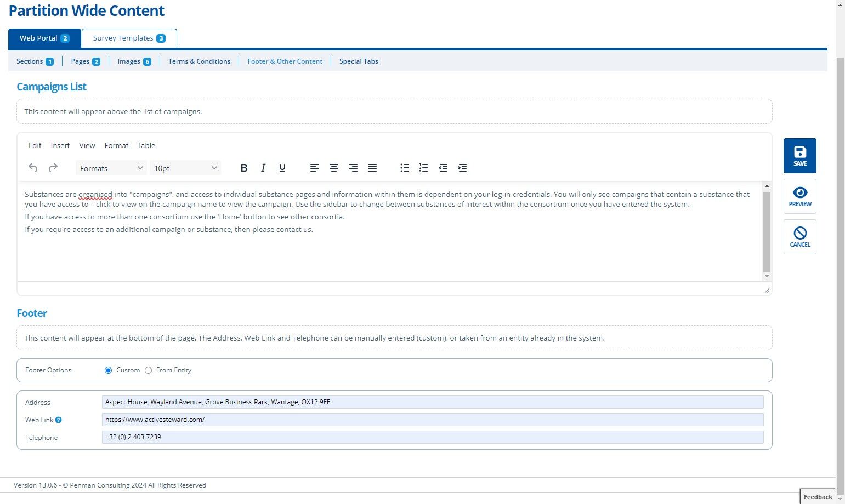845x504 pixels.
Task: Click the line "If you have access to more than one consortium"
Action: (185, 217)
